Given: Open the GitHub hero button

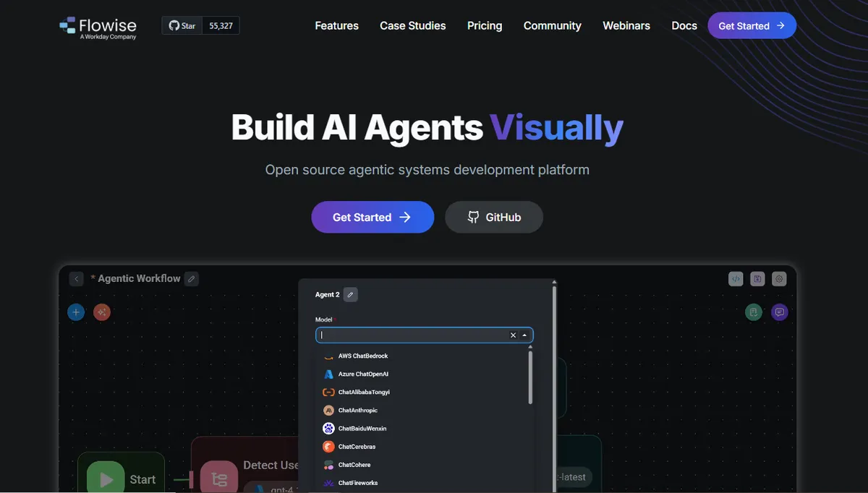Looking at the screenshot, I should (494, 217).
